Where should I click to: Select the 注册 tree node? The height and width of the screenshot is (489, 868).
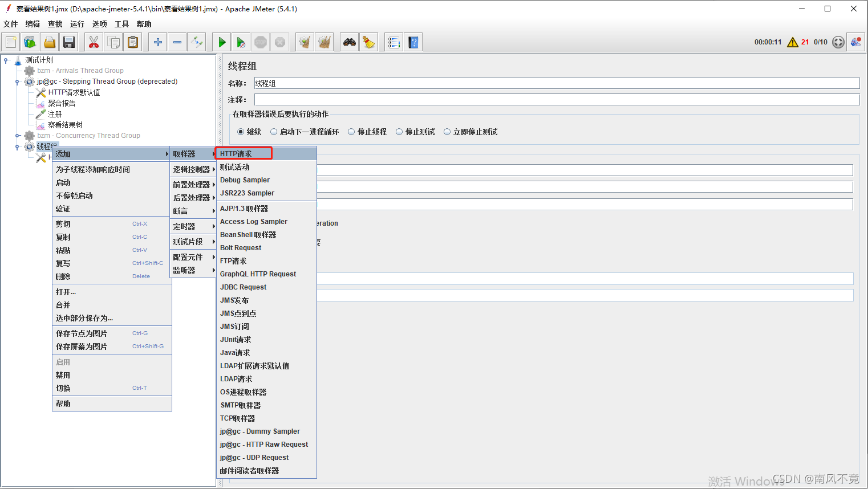(x=55, y=114)
